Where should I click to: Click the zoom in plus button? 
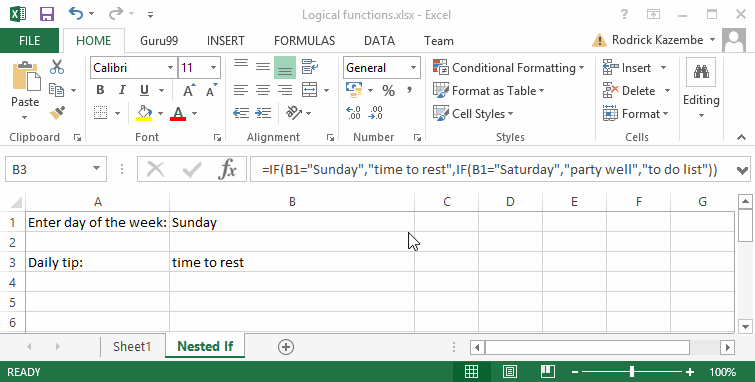click(x=690, y=372)
